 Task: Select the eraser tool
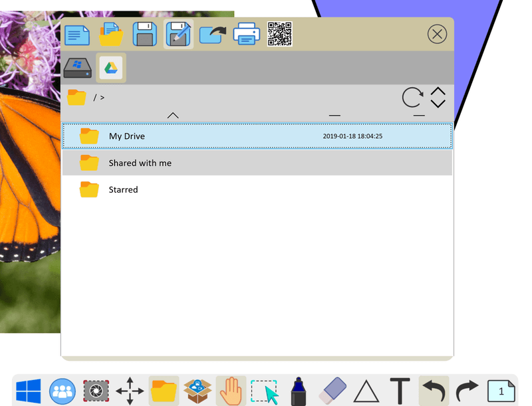[x=332, y=391]
